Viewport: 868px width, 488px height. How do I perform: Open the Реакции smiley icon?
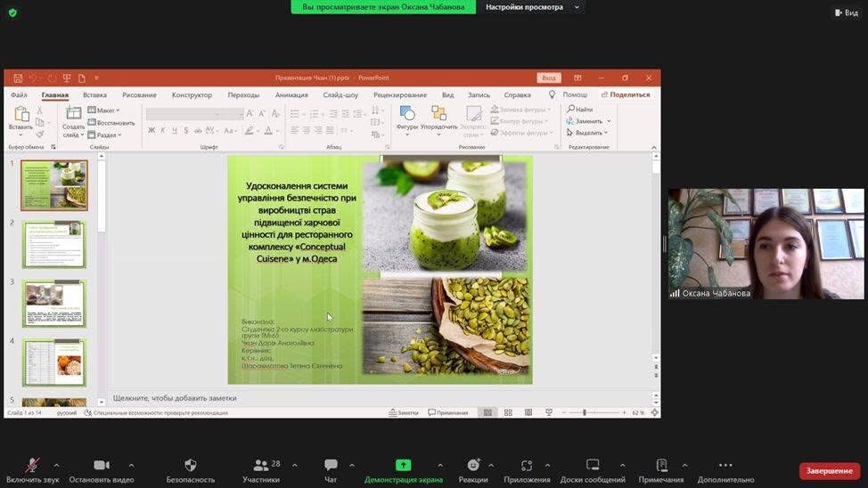click(473, 466)
